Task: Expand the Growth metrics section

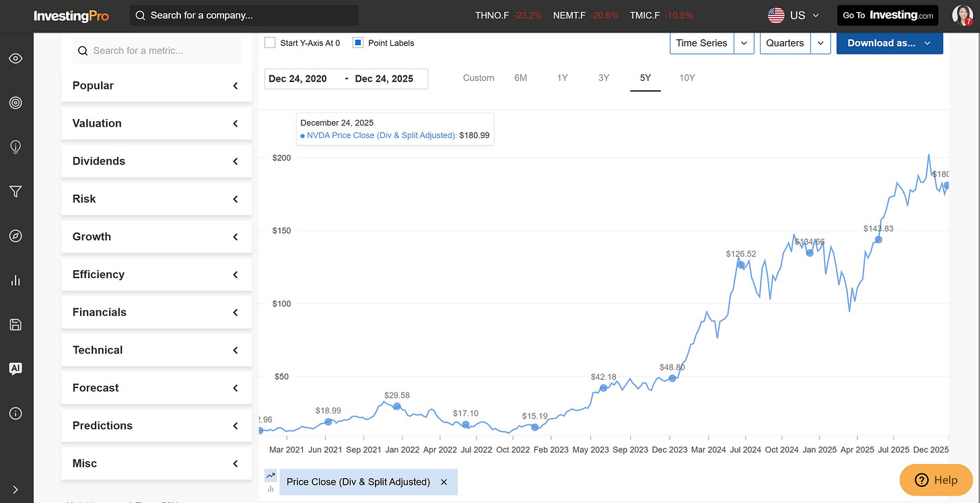Action: 156,236
